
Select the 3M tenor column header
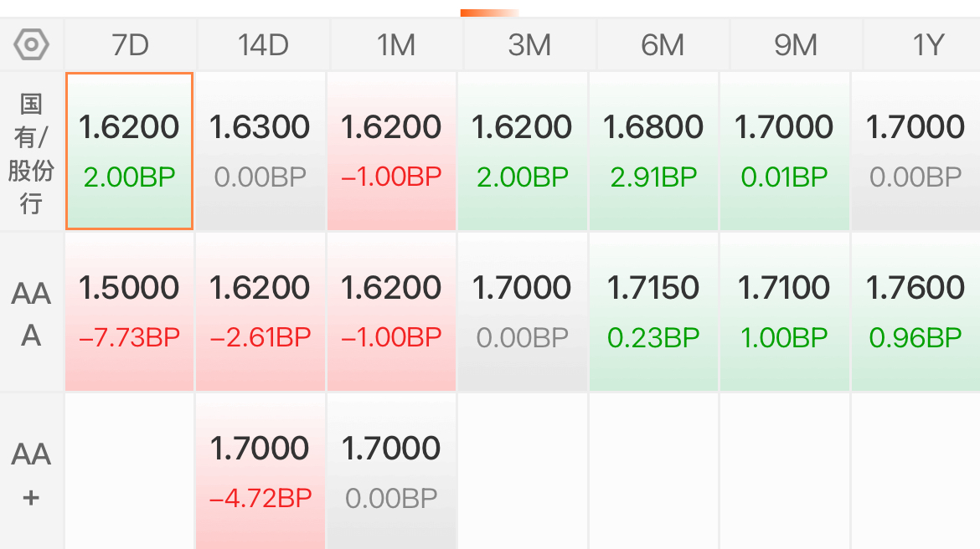[529, 45]
